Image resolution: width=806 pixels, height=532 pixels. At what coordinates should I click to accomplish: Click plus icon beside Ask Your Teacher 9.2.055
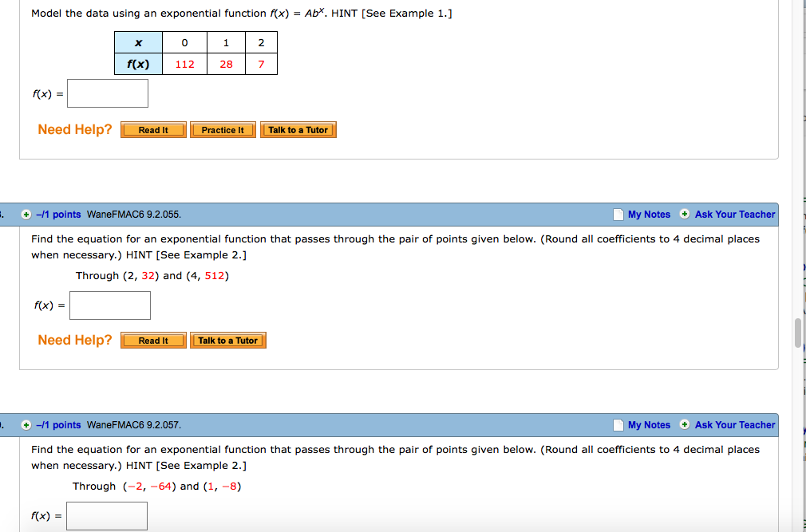(685, 214)
